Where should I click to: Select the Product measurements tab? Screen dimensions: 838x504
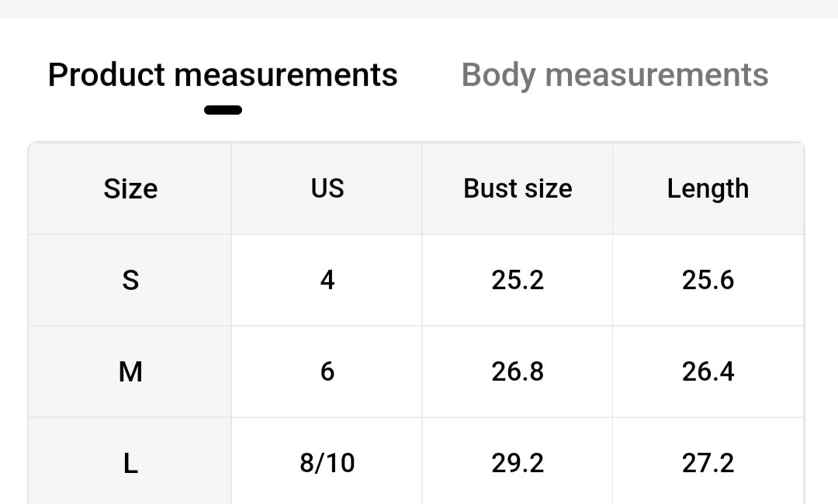pyautogui.click(x=223, y=74)
